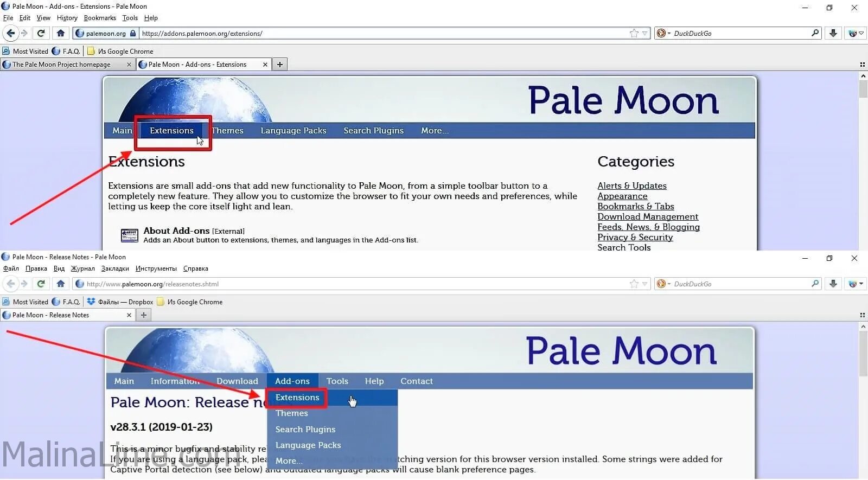Click the Back arrow in the bottom window

[10, 284]
